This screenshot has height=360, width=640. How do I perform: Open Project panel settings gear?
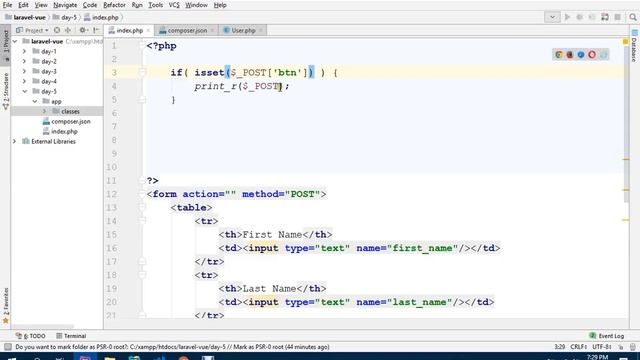coord(83,30)
